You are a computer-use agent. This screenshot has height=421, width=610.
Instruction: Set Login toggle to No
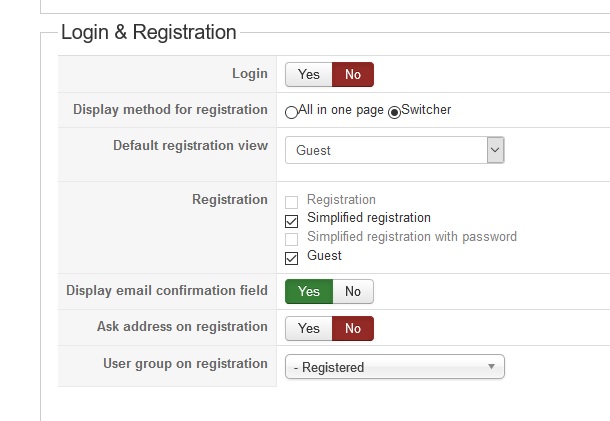[353, 74]
